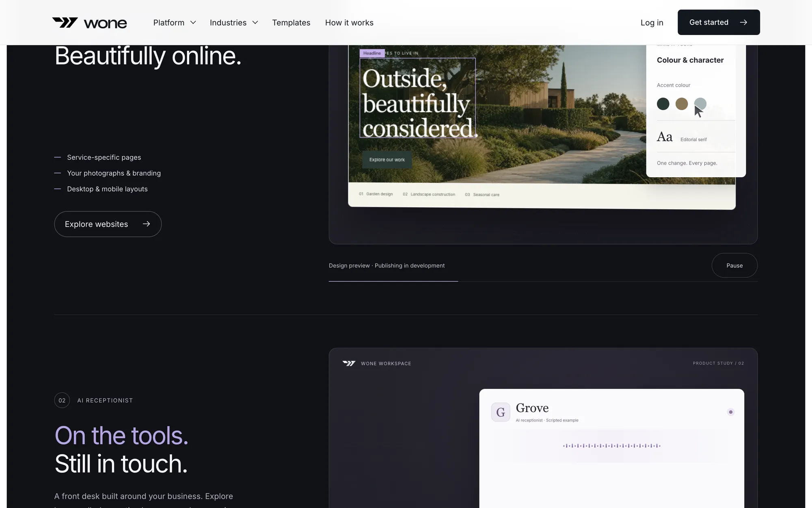Click the purple status dot in Grove card
This screenshot has width=812, height=508.
pos(731,412)
